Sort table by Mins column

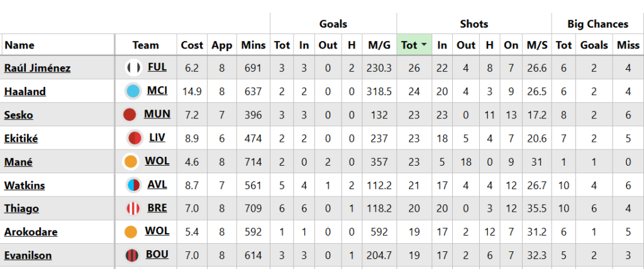[x=253, y=45]
